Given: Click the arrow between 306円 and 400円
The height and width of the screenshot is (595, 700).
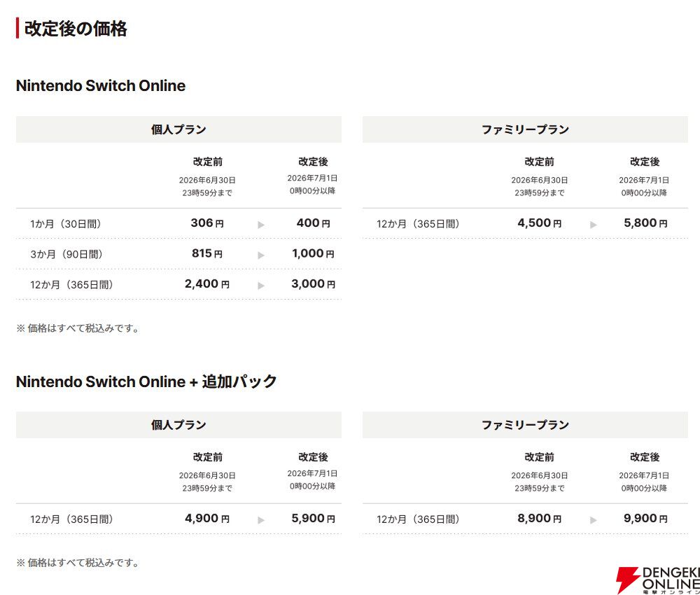Looking at the screenshot, I should click(261, 225).
